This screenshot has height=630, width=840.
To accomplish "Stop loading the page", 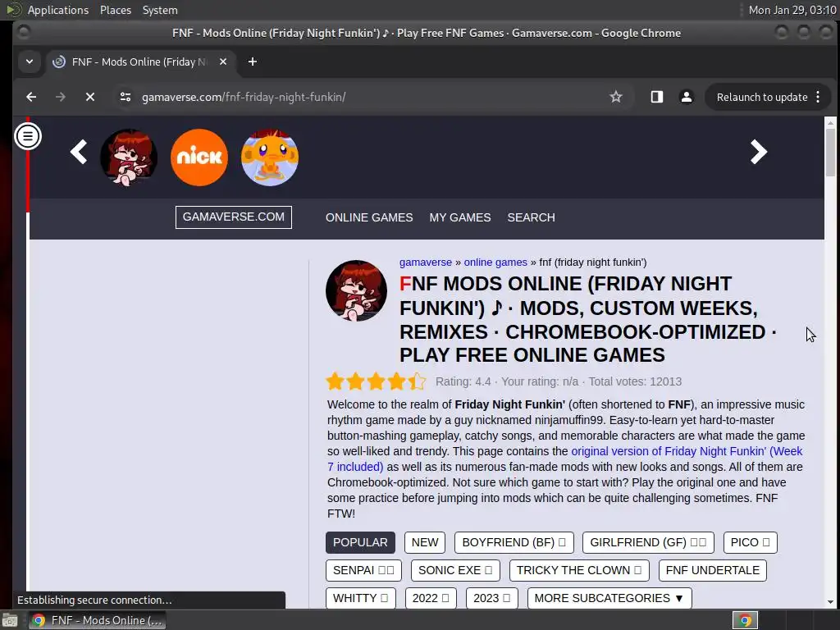I will click(x=90, y=97).
